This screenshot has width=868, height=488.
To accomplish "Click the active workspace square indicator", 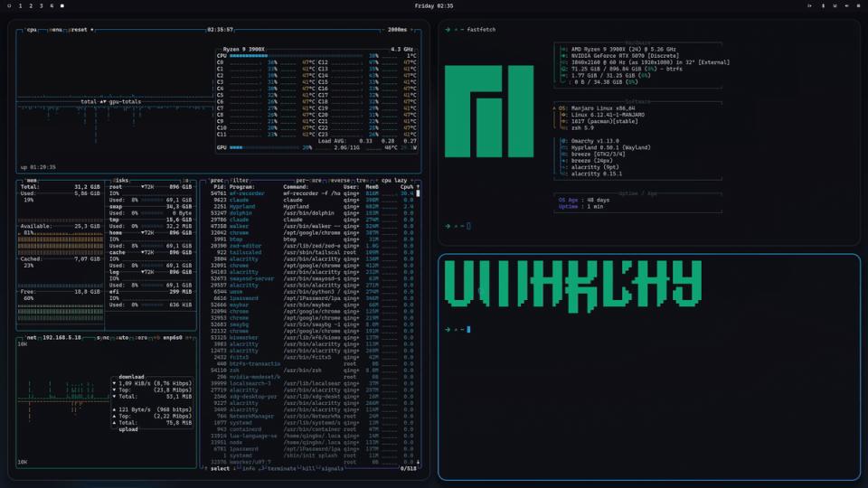I will pos(62,5).
